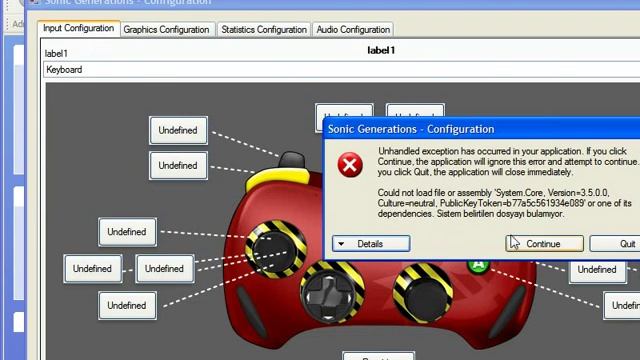This screenshot has width=640, height=360.
Task: Open the Statistics Configuration tab
Action: [264, 30]
